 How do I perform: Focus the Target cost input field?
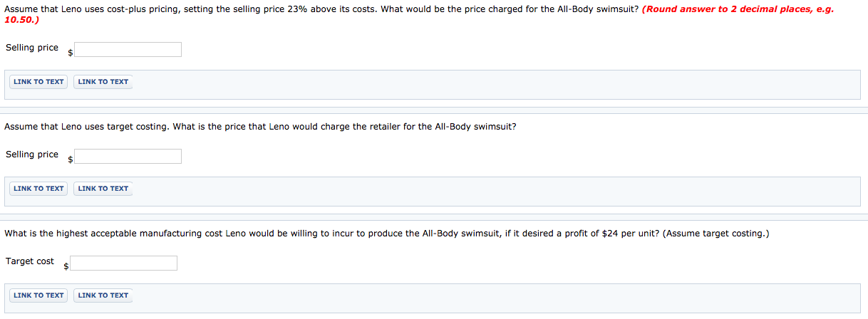click(123, 263)
